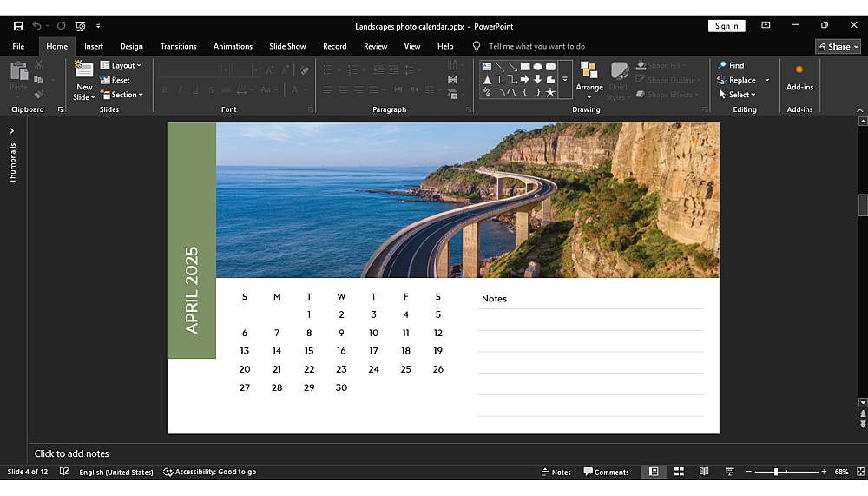Click the Replace button
This screenshot has width=868, height=496.
pyautogui.click(x=737, y=80)
